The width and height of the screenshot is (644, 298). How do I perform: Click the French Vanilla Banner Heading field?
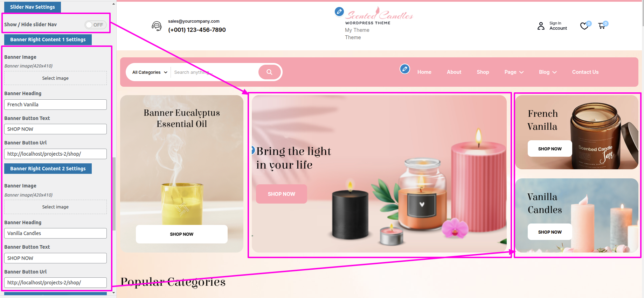55,105
